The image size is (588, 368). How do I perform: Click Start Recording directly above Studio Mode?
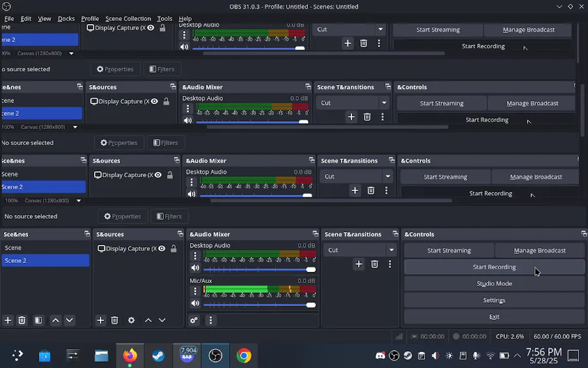click(x=495, y=267)
